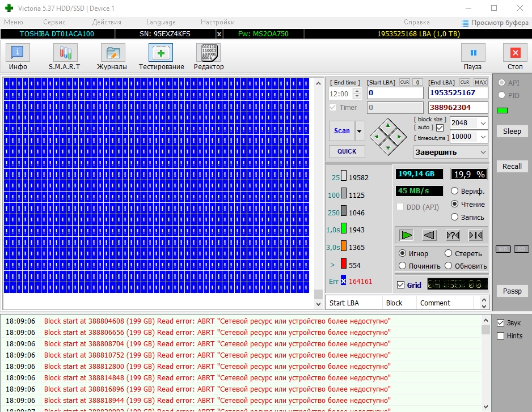Viewport: 532px width, 412px height.
Task: Open the Настройки menu
Action: click(x=217, y=22)
